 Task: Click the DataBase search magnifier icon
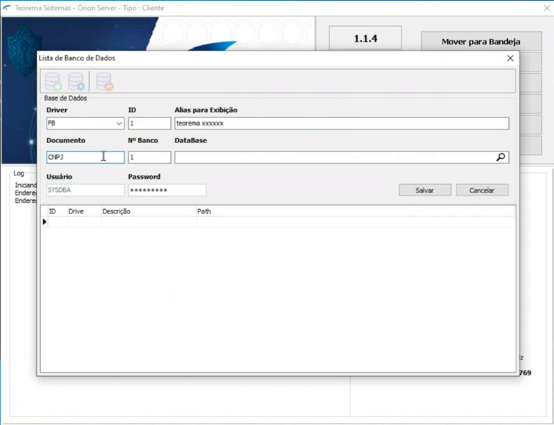pos(500,157)
